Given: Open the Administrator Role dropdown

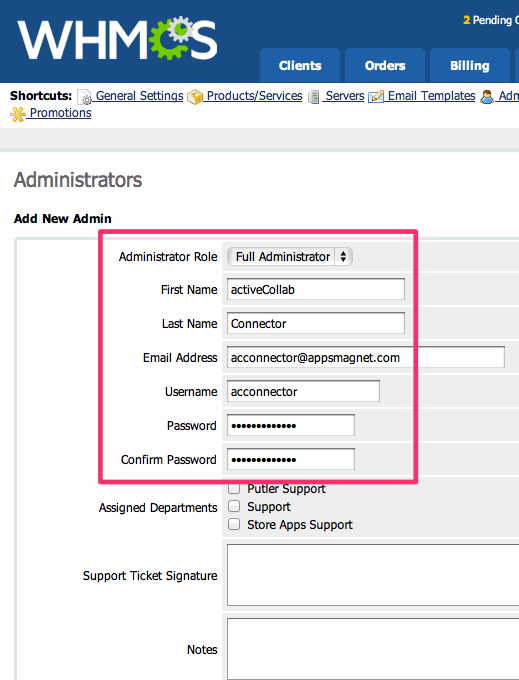Looking at the screenshot, I should 290,256.
